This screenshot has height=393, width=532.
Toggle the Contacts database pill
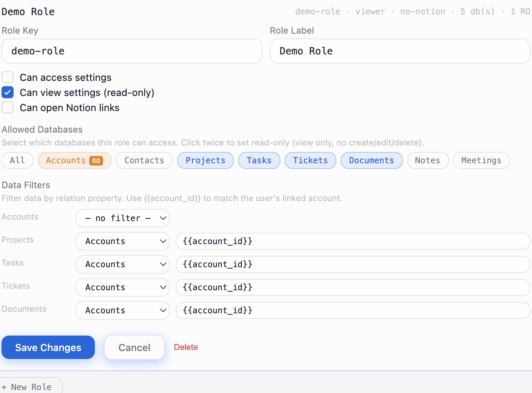[144, 160]
